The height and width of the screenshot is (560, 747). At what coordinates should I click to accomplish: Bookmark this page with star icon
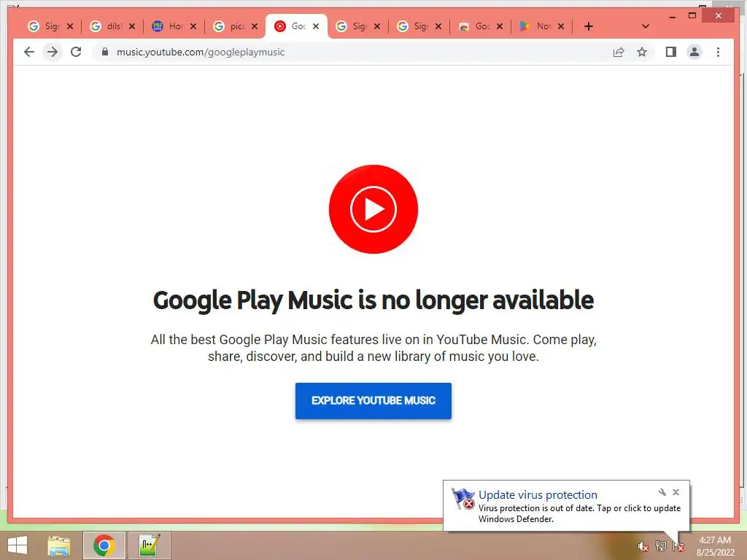(x=642, y=52)
